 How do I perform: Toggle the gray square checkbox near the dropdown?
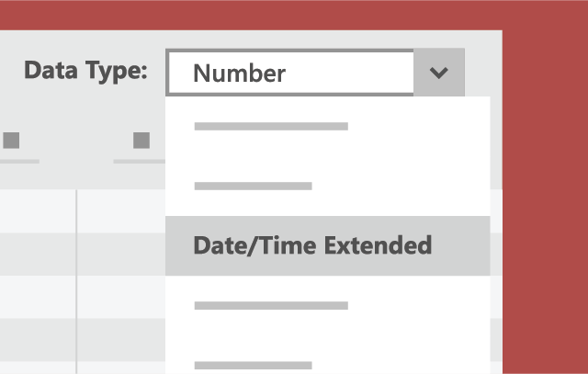(141, 141)
